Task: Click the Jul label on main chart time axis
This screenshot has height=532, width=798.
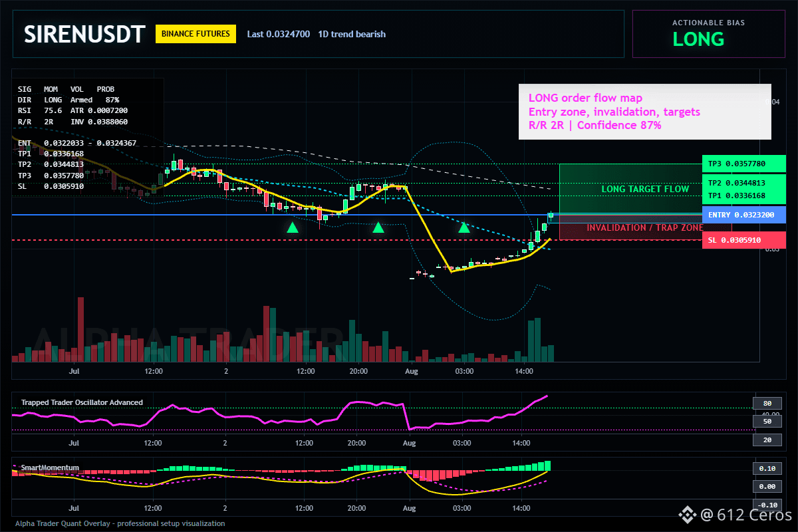Action: click(74, 371)
